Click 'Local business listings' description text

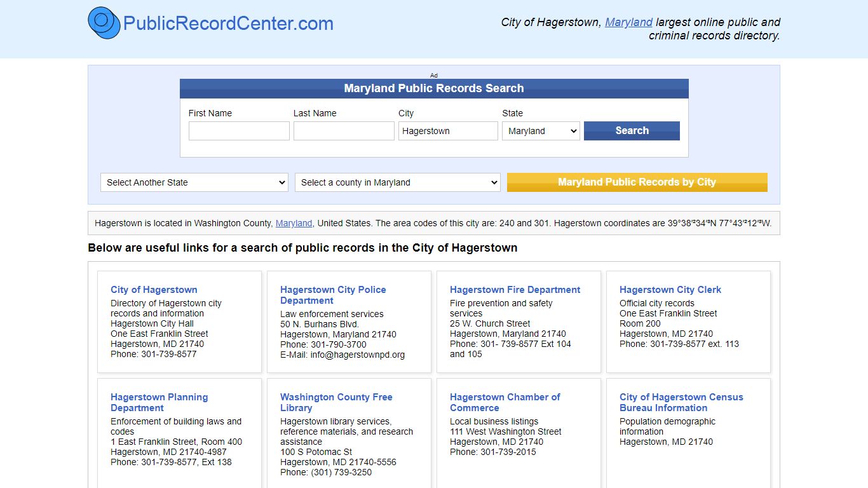click(x=494, y=421)
